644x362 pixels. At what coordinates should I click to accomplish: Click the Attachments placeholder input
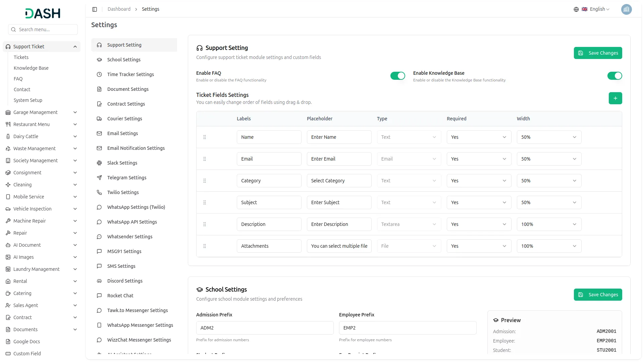tap(339, 246)
